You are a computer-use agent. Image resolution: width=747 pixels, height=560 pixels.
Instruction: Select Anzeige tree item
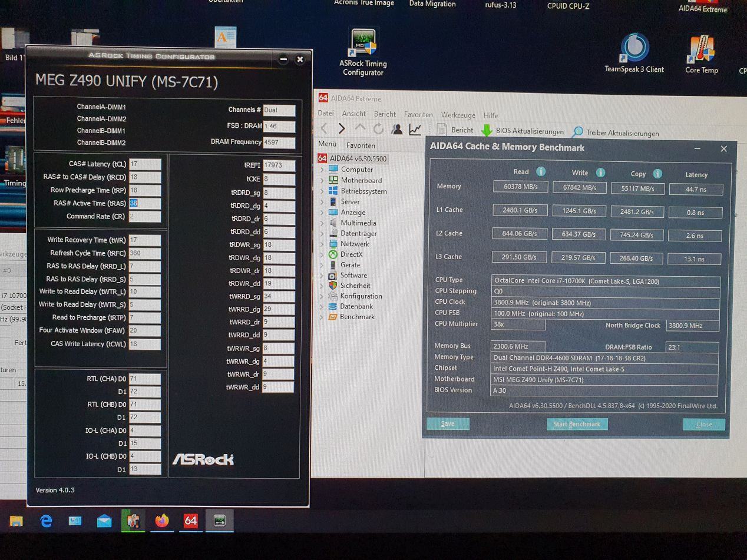click(x=353, y=212)
